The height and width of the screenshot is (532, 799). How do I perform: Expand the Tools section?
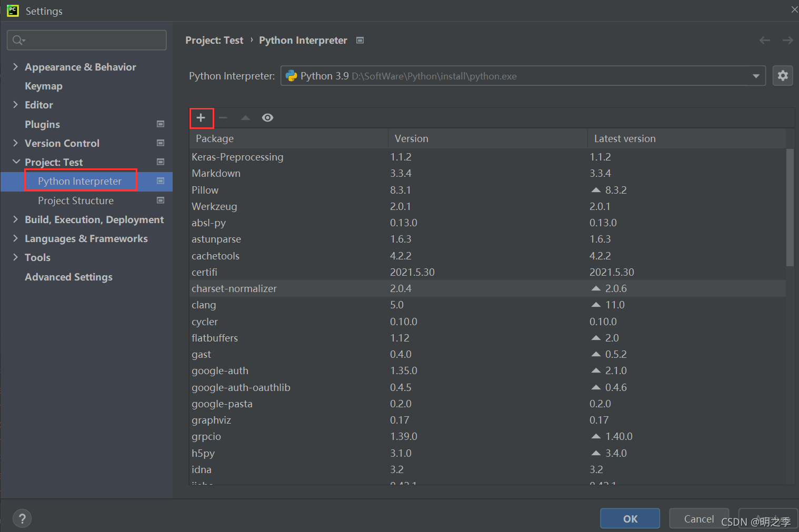point(15,257)
